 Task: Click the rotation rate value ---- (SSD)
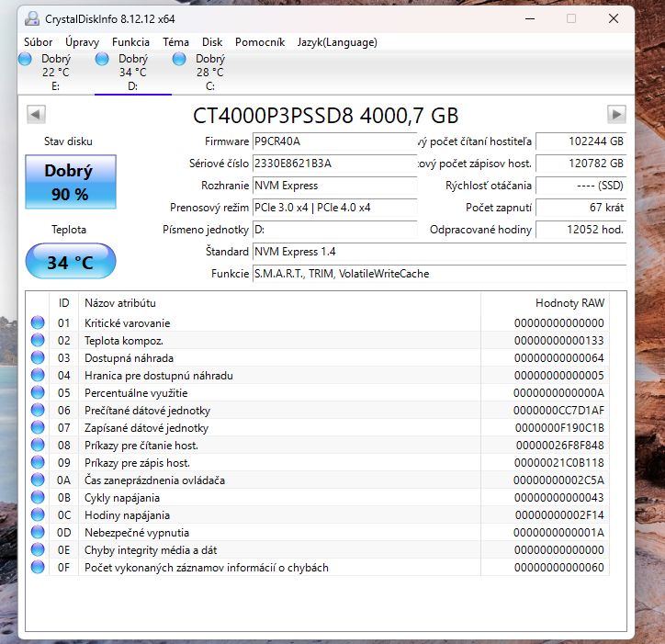tap(581, 186)
